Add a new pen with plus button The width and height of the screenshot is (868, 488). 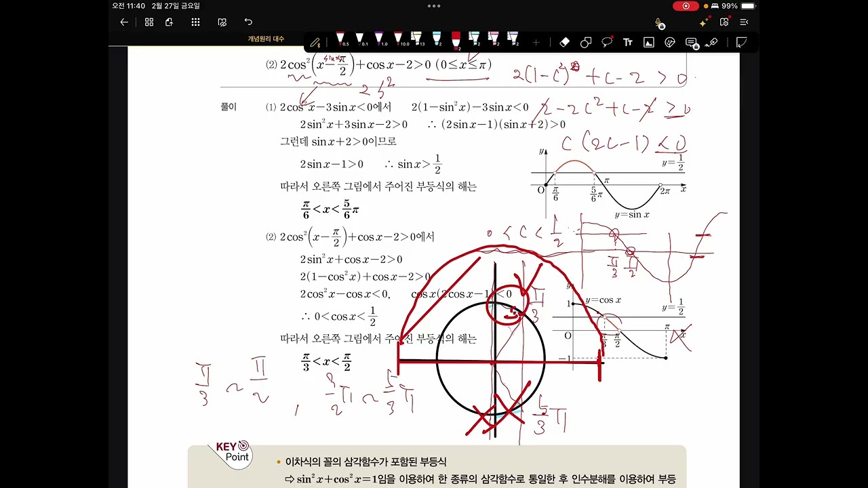(536, 43)
